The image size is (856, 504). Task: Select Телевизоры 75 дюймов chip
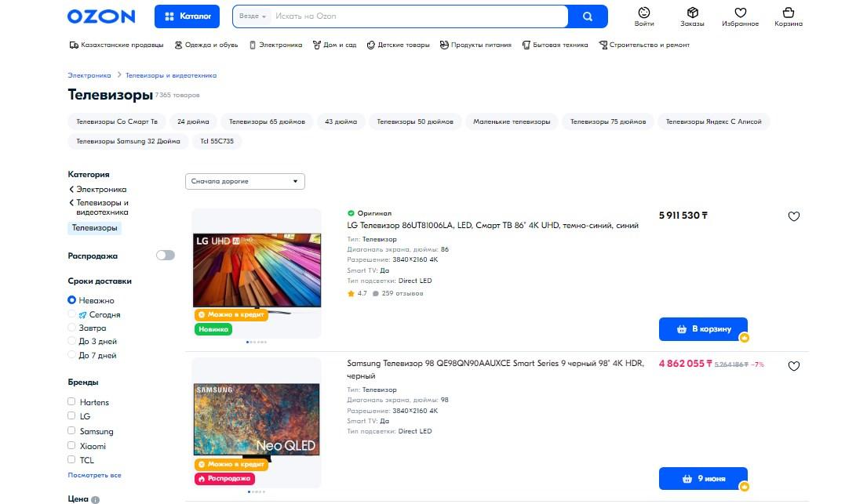pyautogui.click(x=608, y=121)
